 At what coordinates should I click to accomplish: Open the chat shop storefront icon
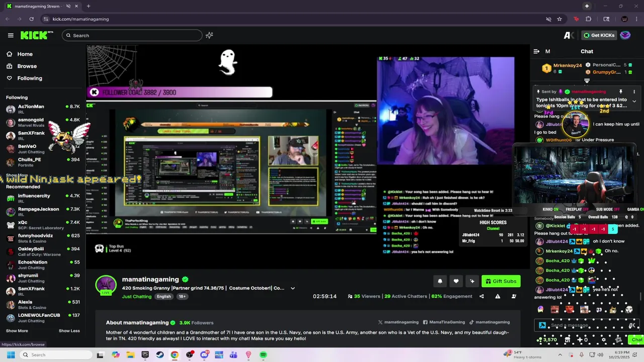coord(568,340)
